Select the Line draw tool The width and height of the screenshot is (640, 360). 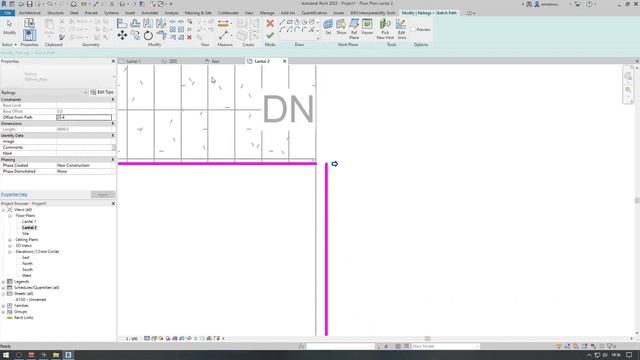282,22
